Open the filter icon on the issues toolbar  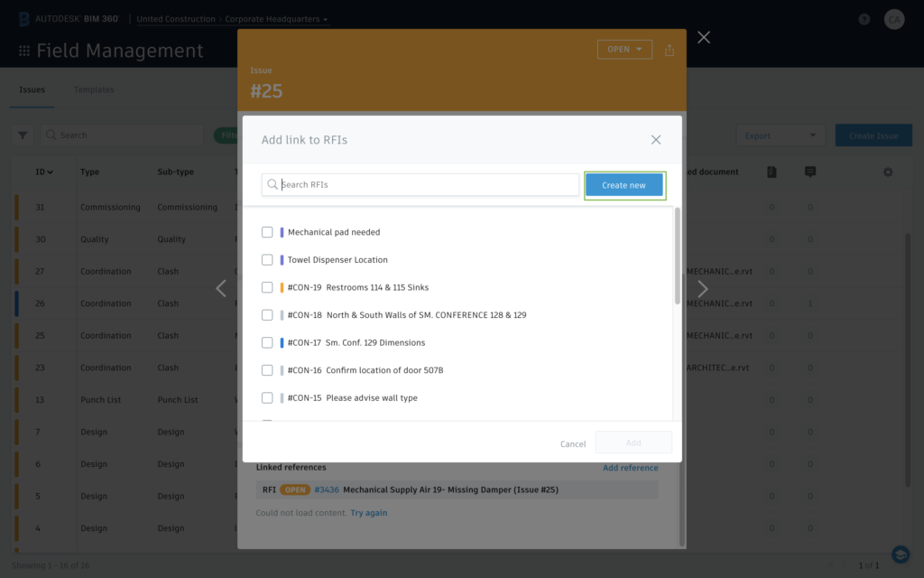click(x=23, y=135)
